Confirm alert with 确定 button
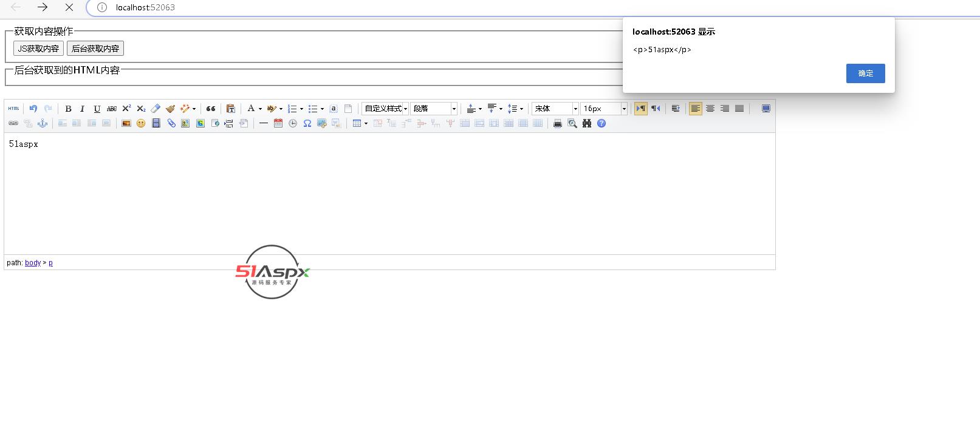Screen dimensions: 980x434 click(x=865, y=73)
